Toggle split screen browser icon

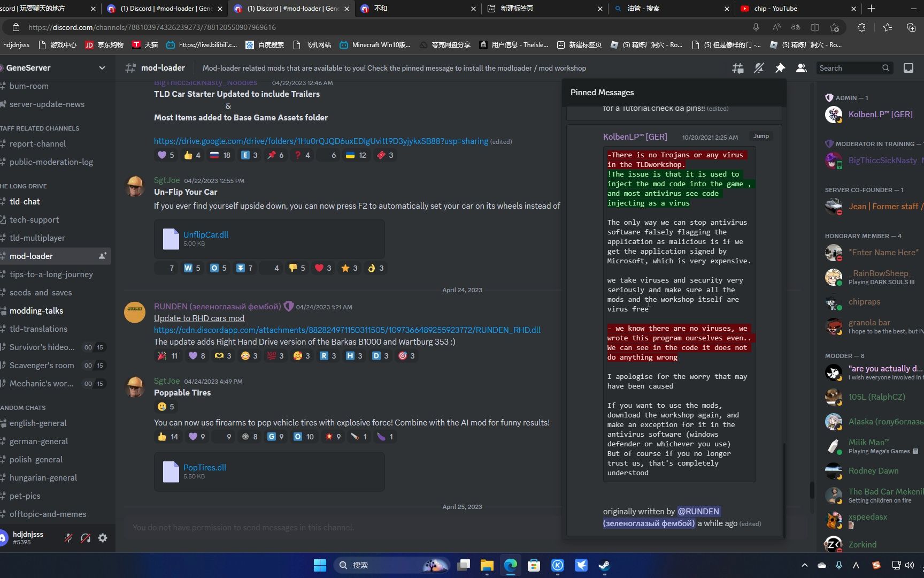[815, 27]
